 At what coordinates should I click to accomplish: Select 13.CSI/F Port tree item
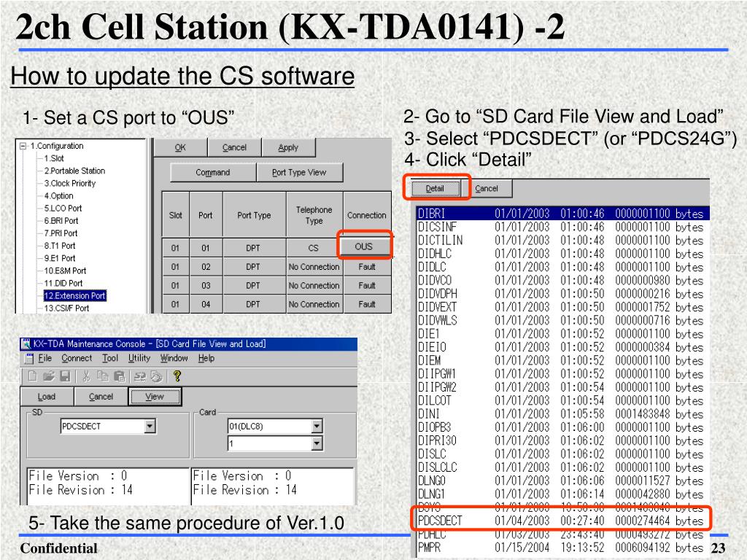click(x=66, y=308)
